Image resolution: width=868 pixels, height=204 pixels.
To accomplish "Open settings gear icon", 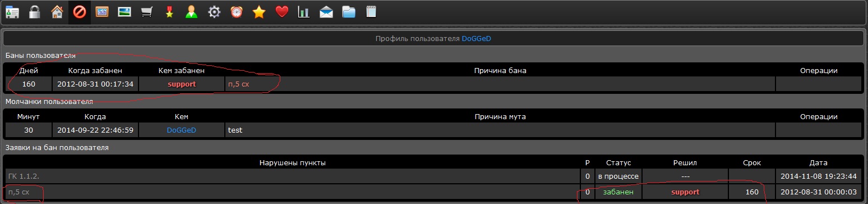I will tap(214, 12).
